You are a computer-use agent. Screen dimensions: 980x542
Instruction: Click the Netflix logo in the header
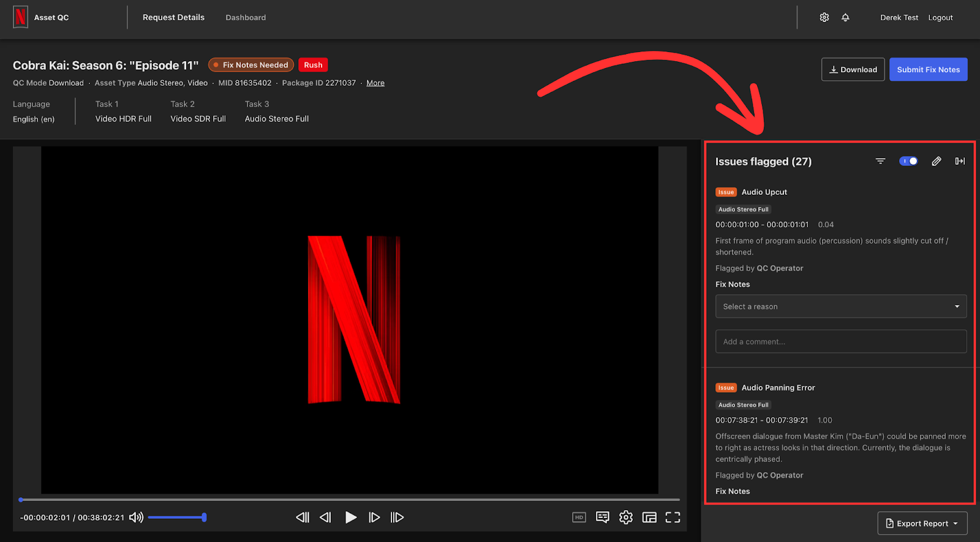click(20, 17)
